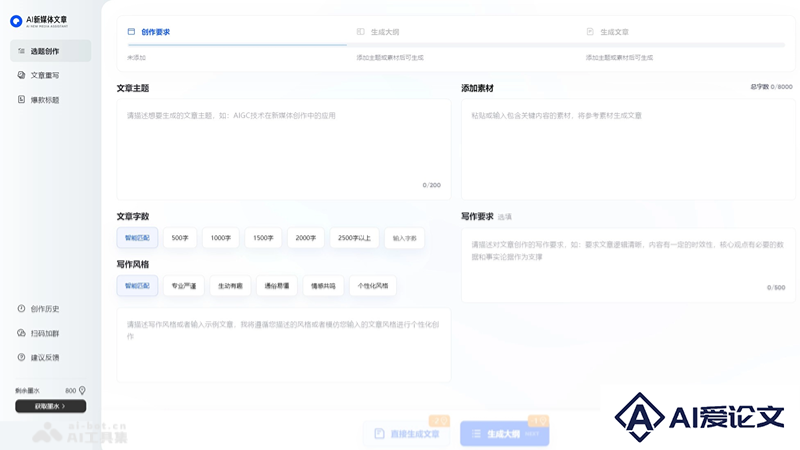The image size is (800, 450).
Task: Select the 1000字 word count option
Action: tap(221, 238)
